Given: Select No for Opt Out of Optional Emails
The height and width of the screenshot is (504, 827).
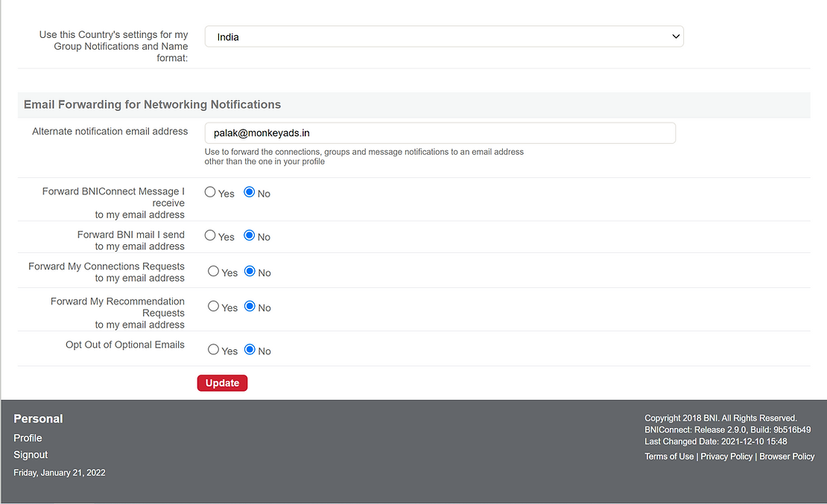Looking at the screenshot, I should pyautogui.click(x=250, y=350).
